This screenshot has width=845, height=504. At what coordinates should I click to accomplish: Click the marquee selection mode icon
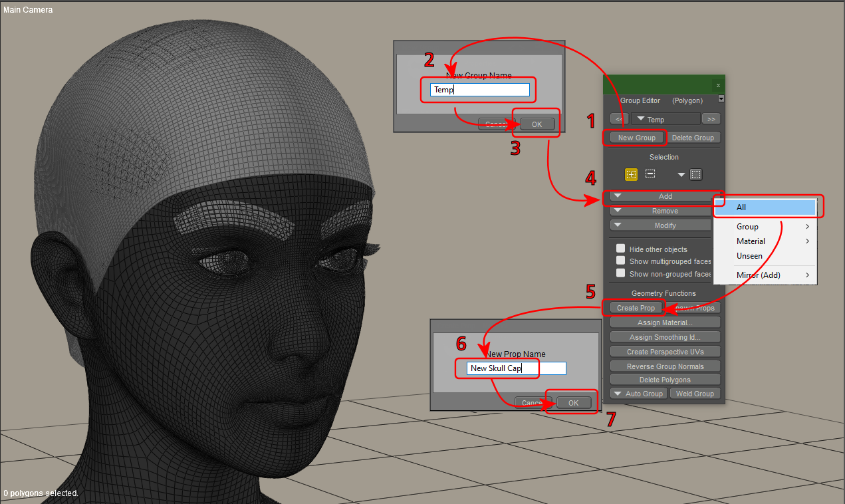click(695, 174)
